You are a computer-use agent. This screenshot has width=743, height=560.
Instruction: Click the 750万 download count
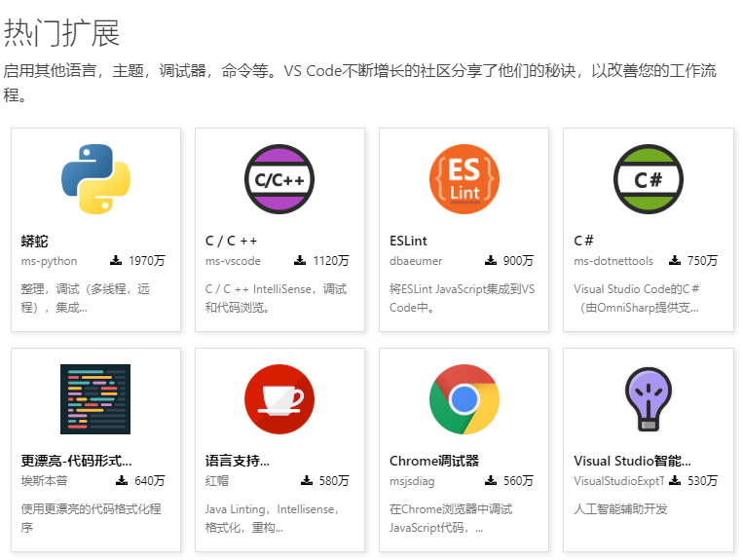(x=702, y=261)
